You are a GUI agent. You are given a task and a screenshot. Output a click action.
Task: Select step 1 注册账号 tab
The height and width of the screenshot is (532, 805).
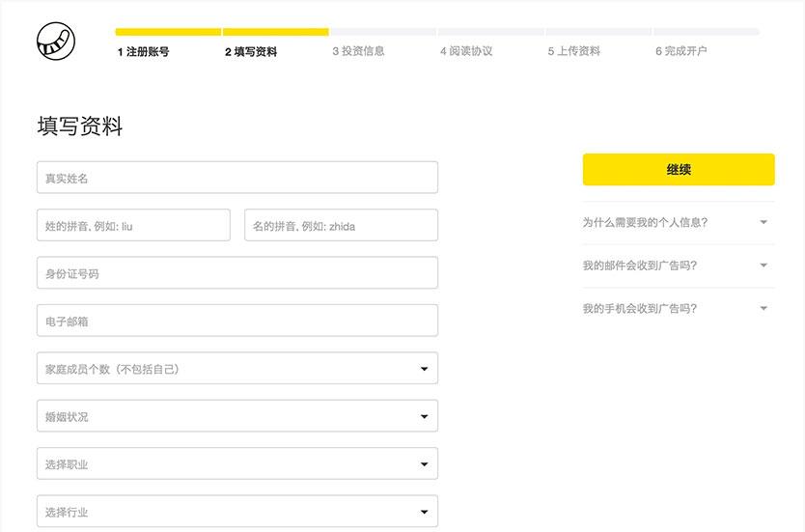143,51
